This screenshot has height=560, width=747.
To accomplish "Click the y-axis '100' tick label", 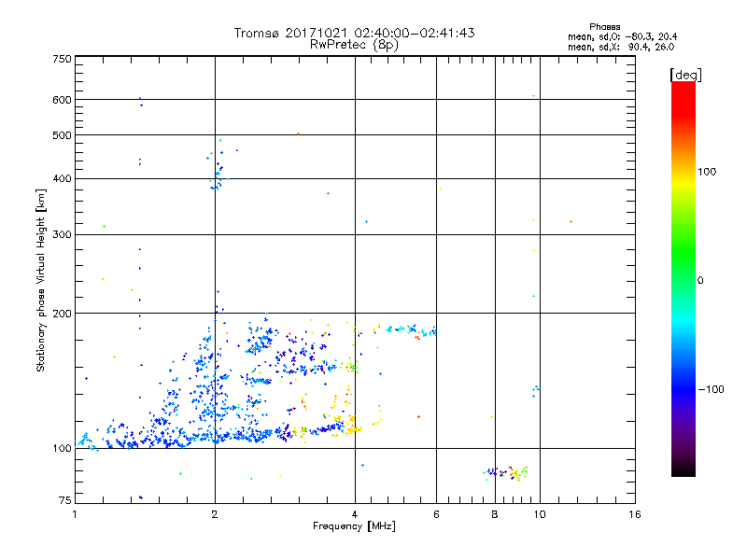I will [x=62, y=449].
